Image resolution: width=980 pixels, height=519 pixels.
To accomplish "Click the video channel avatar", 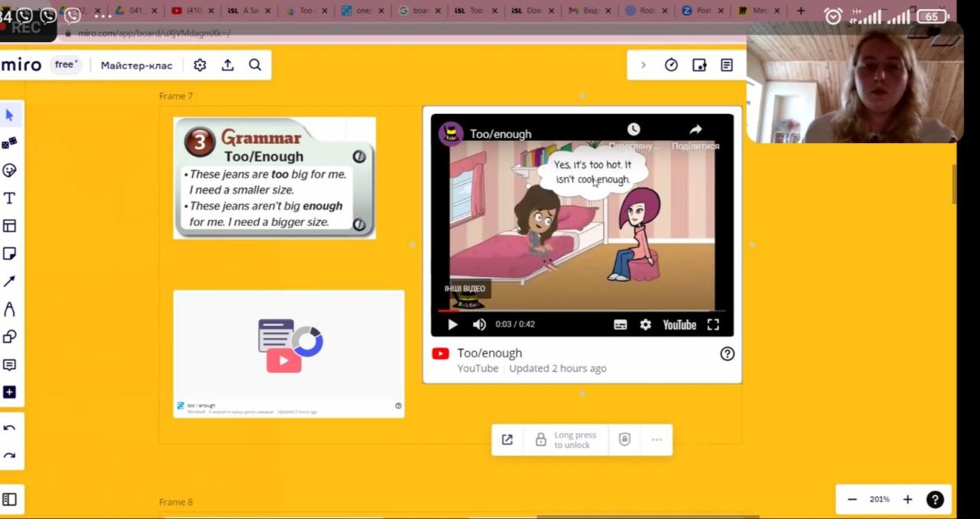I will (451, 133).
